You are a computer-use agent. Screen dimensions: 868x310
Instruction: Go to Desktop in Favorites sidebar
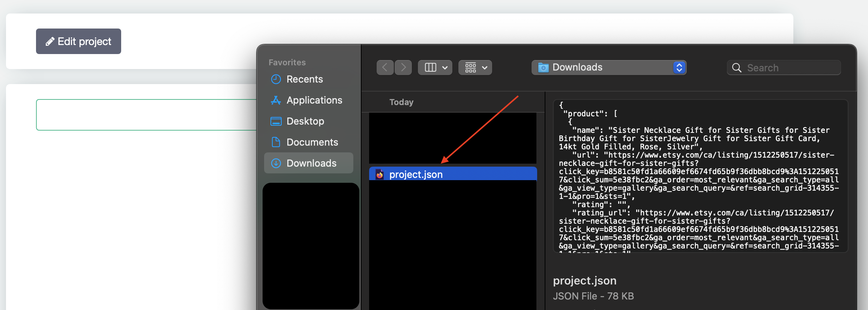tap(305, 121)
